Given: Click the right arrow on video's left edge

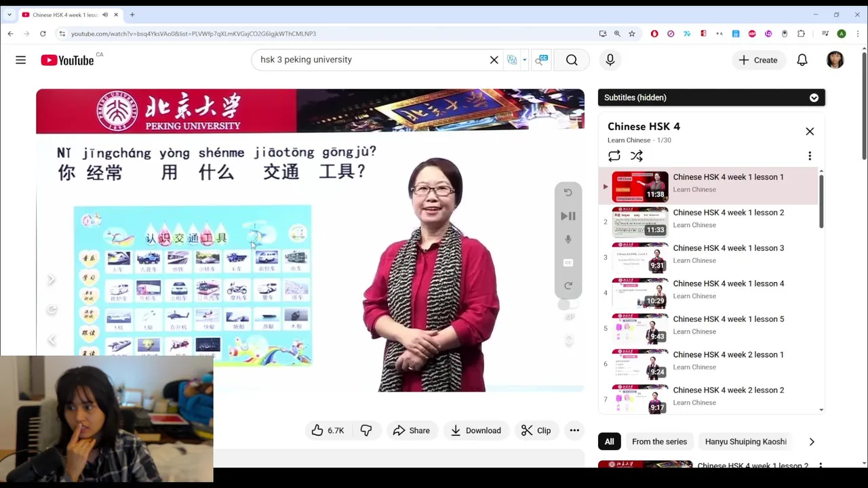Looking at the screenshot, I should (x=51, y=279).
